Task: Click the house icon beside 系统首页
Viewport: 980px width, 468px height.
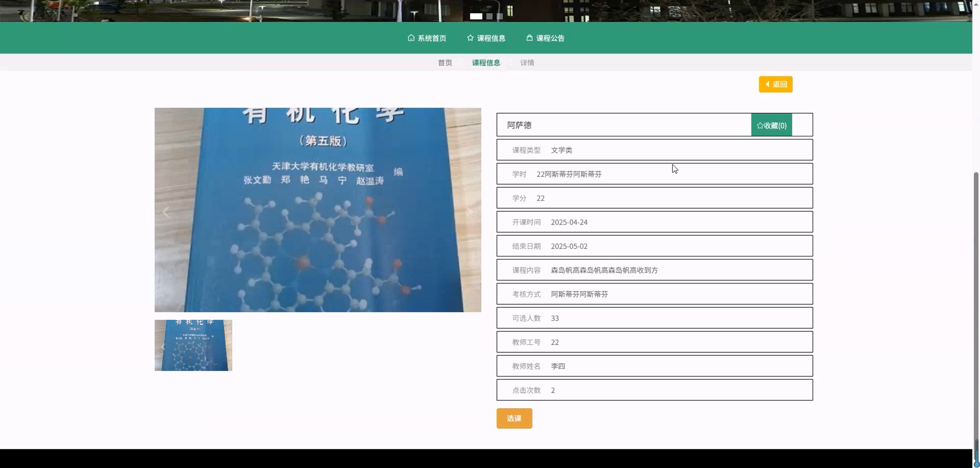Action: (411, 38)
